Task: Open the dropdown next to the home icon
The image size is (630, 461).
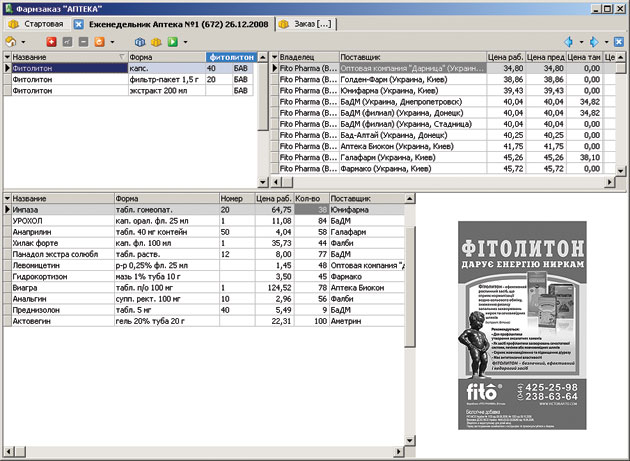Action: pyautogui.click(x=23, y=42)
